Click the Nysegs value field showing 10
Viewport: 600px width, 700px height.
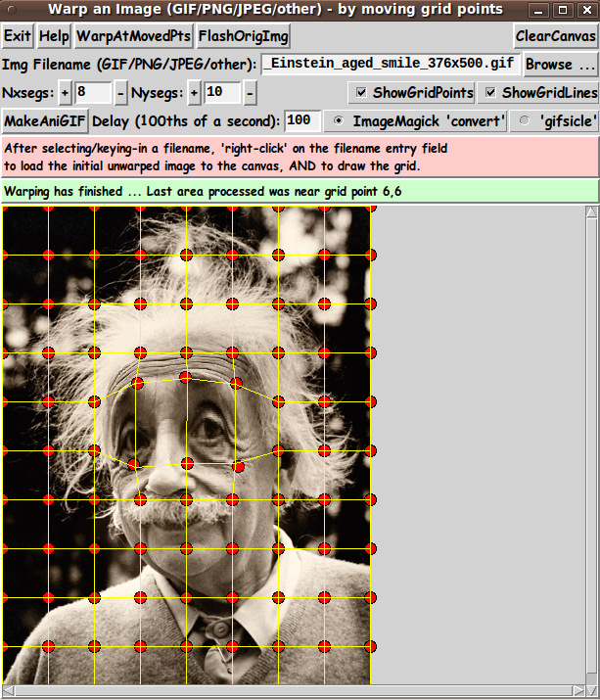click(x=222, y=93)
